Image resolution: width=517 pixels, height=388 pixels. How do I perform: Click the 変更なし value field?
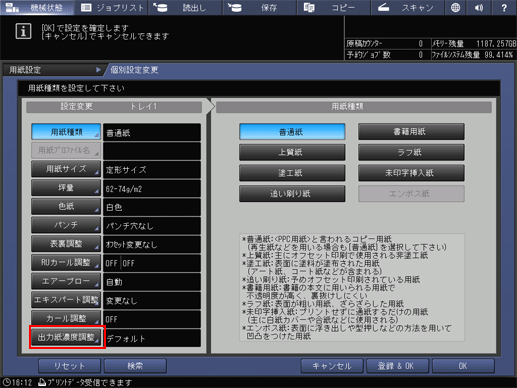(152, 300)
